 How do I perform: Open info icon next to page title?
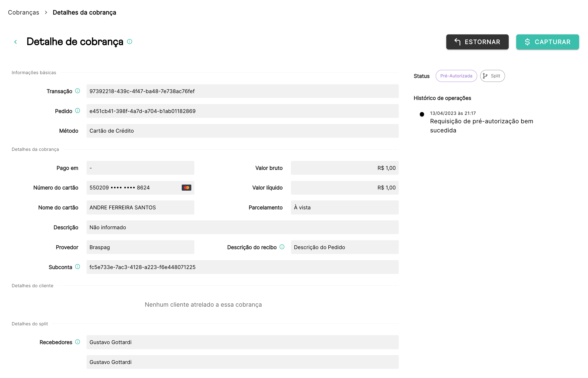click(130, 41)
